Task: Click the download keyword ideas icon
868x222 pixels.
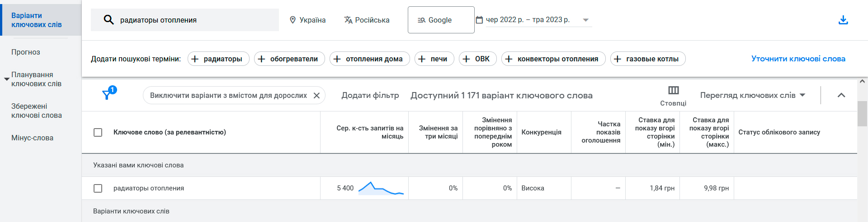Action: click(x=843, y=20)
